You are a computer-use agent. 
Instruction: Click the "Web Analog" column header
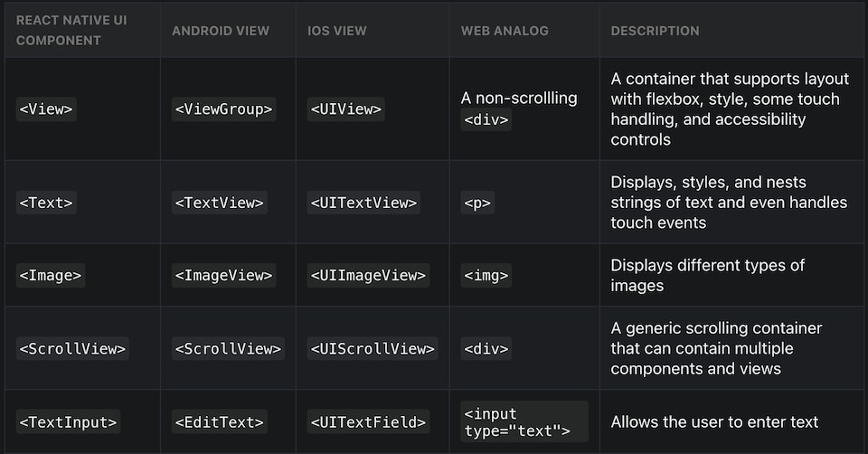point(505,31)
